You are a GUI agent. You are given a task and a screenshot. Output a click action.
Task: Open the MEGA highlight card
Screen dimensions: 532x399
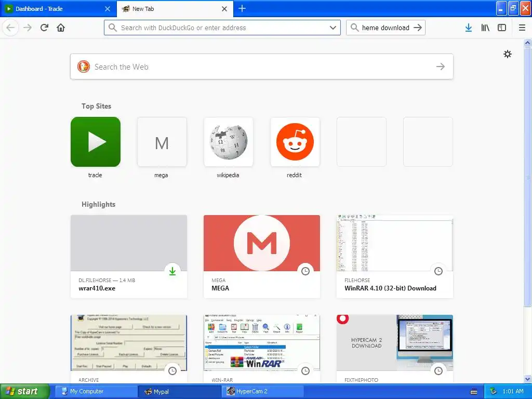262,257
